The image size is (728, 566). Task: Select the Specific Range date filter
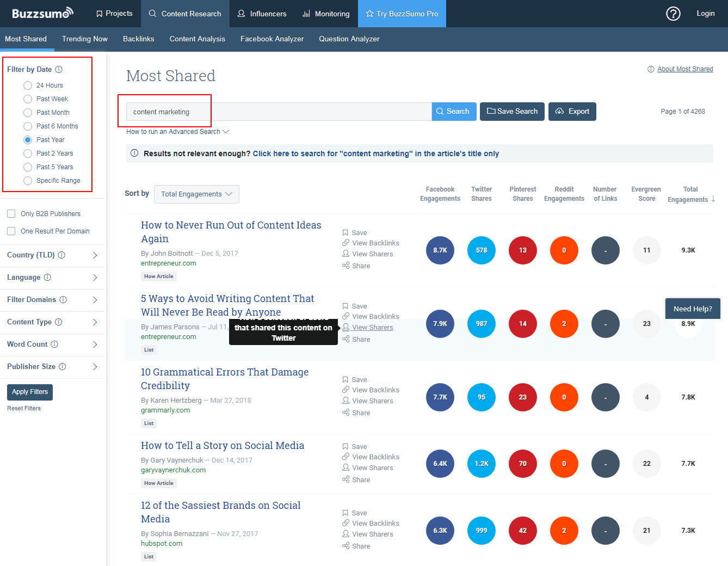coord(28,181)
